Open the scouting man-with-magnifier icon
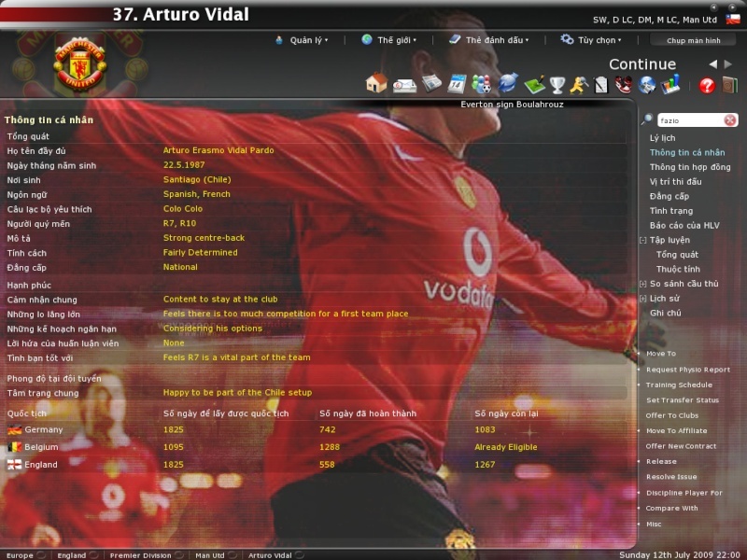The height and width of the screenshot is (560, 747). tap(579, 85)
